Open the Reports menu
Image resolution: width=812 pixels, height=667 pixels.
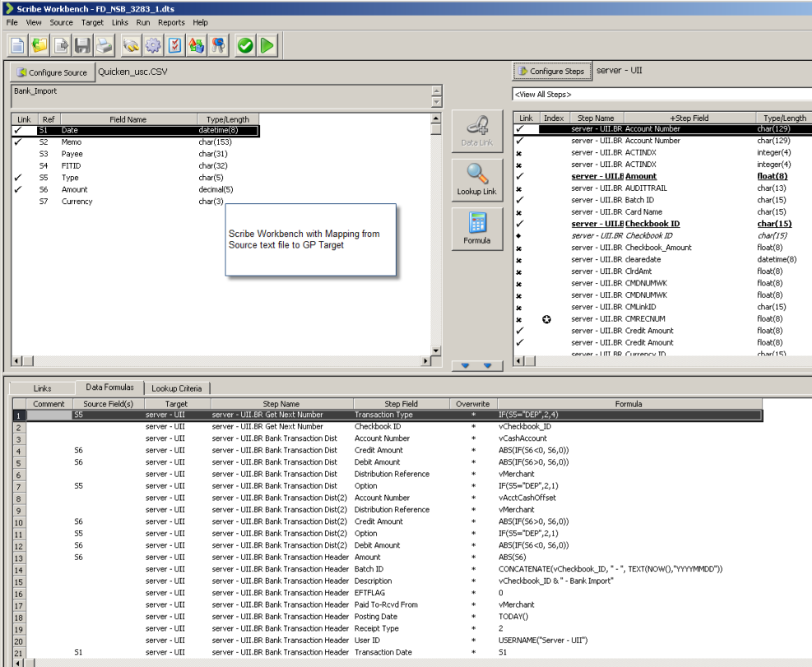(171, 22)
